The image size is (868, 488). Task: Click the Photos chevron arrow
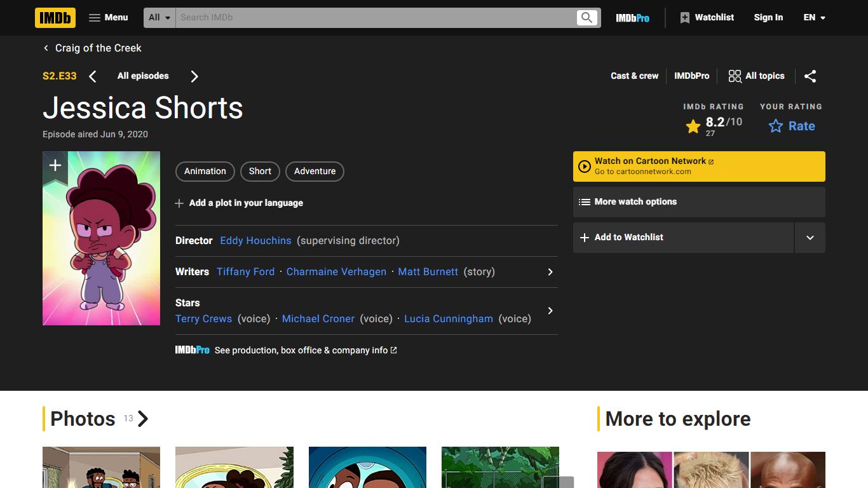click(143, 419)
